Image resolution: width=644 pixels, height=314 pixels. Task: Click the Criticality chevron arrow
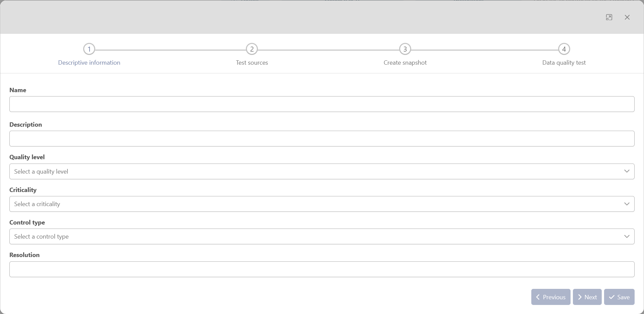[627, 204]
